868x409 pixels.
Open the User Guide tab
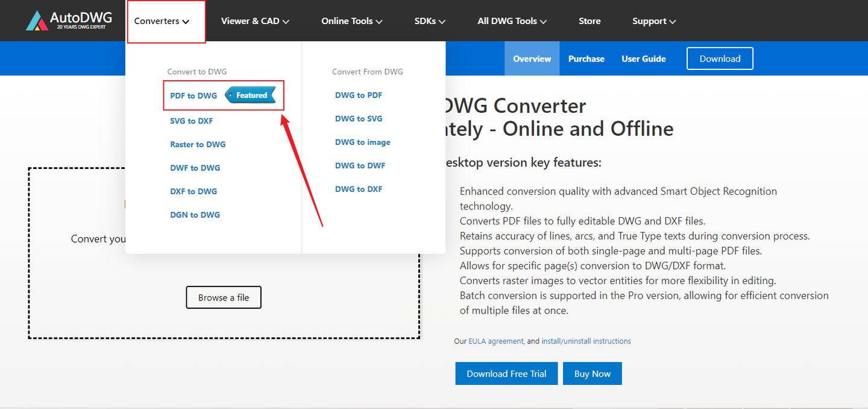pos(644,59)
